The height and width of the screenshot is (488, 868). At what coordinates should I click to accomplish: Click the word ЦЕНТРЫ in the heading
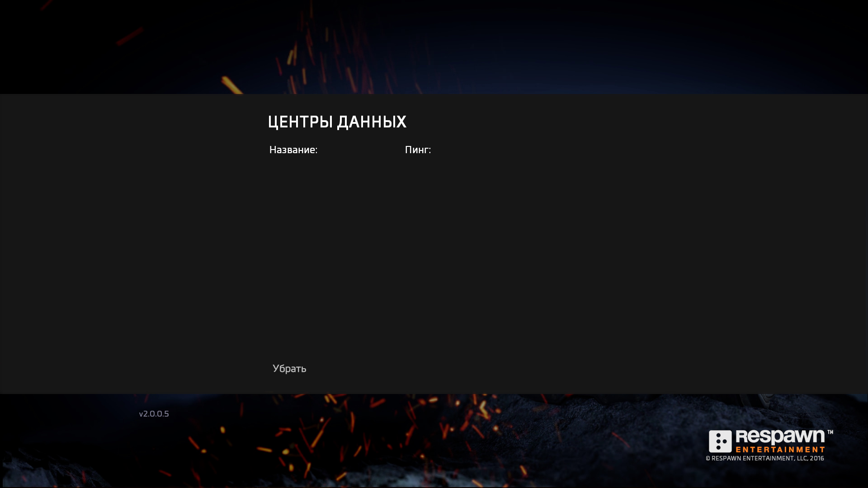click(x=300, y=122)
